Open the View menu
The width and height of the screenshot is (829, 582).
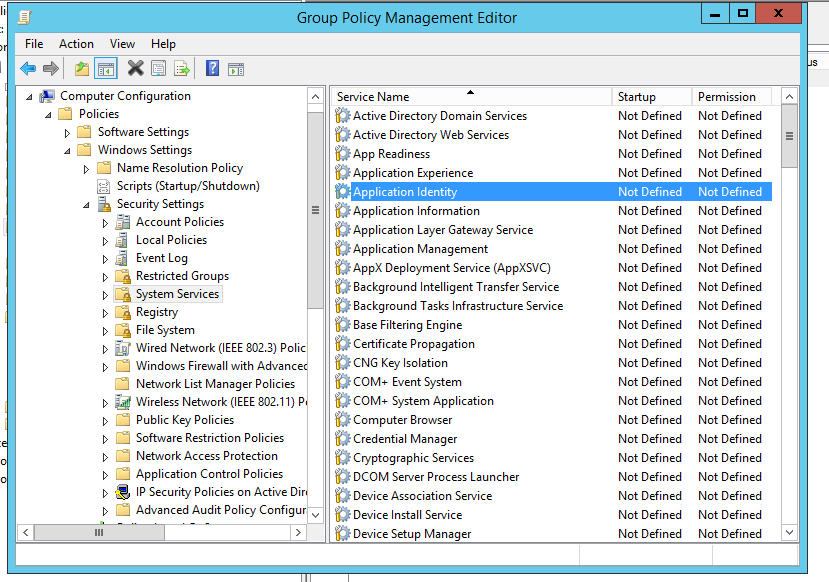tap(122, 44)
